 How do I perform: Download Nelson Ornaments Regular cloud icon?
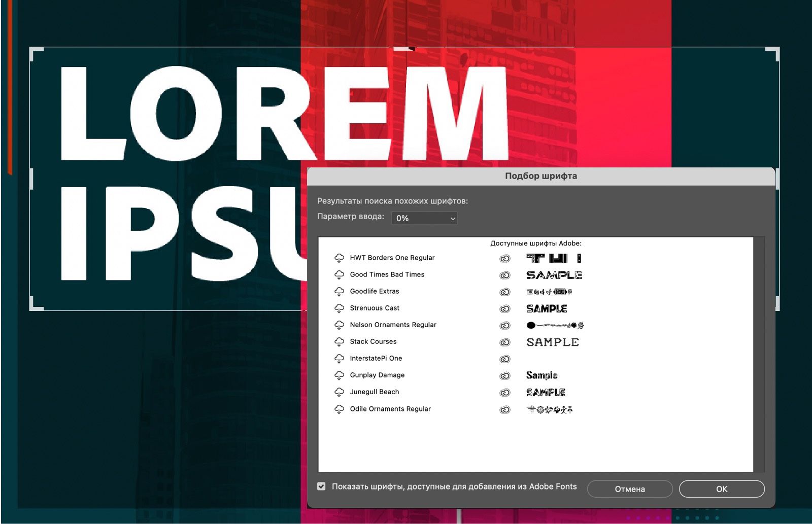(x=339, y=325)
